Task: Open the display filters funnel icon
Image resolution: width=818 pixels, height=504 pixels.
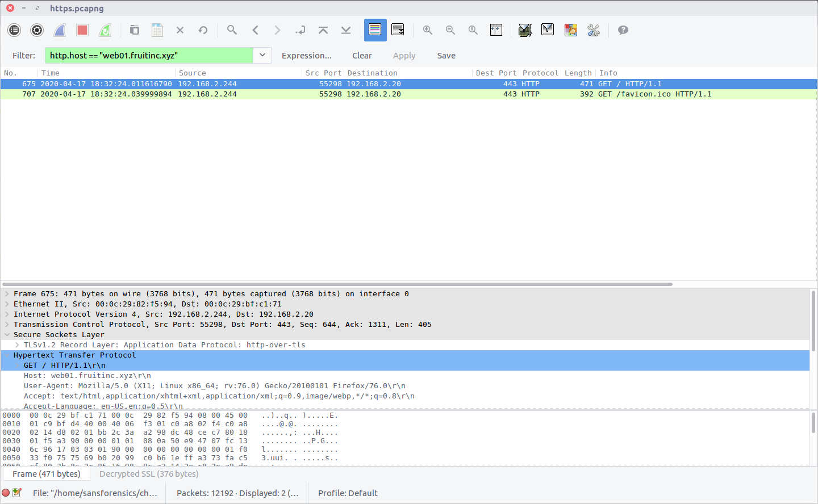Action: [x=548, y=30]
